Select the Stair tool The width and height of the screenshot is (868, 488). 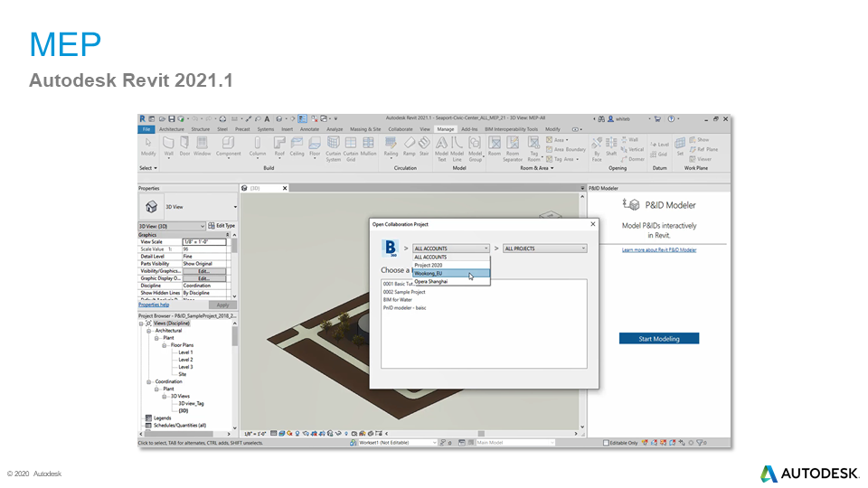pyautogui.click(x=424, y=146)
